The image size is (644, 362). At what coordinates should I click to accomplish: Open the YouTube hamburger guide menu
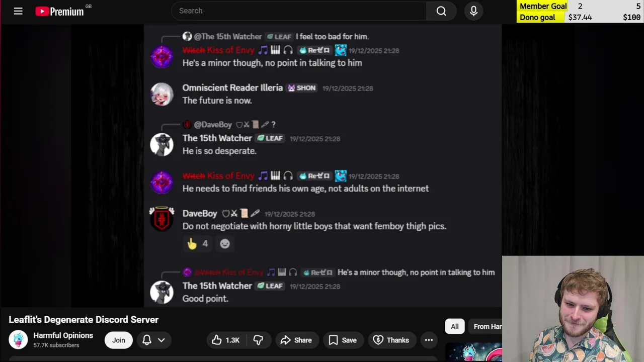[18, 11]
